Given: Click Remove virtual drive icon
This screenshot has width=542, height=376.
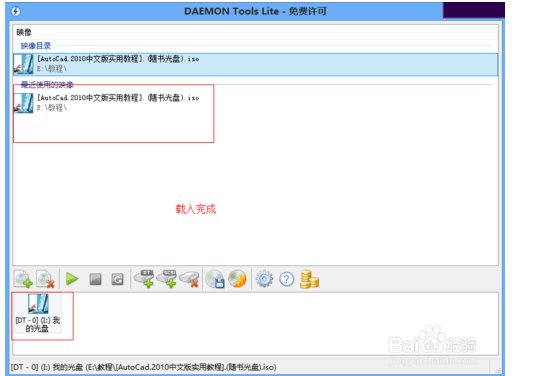Looking at the screenshot, I should pos(189,279).
